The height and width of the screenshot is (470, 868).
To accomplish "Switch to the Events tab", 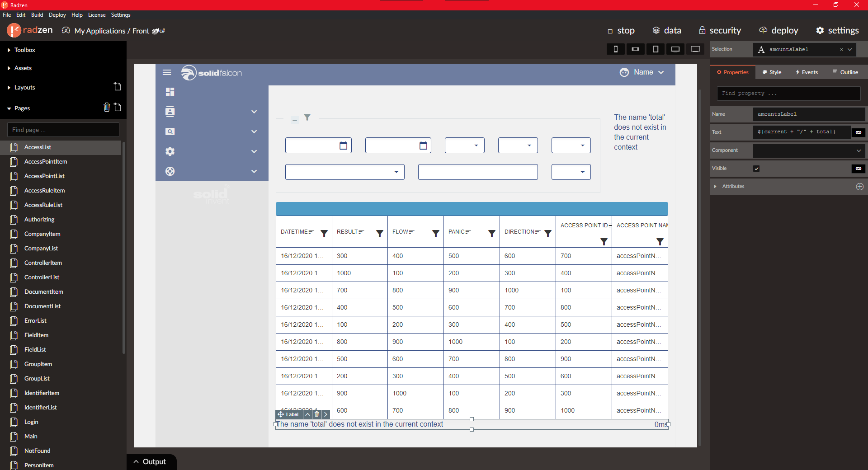I will click(x=807, y=72).
